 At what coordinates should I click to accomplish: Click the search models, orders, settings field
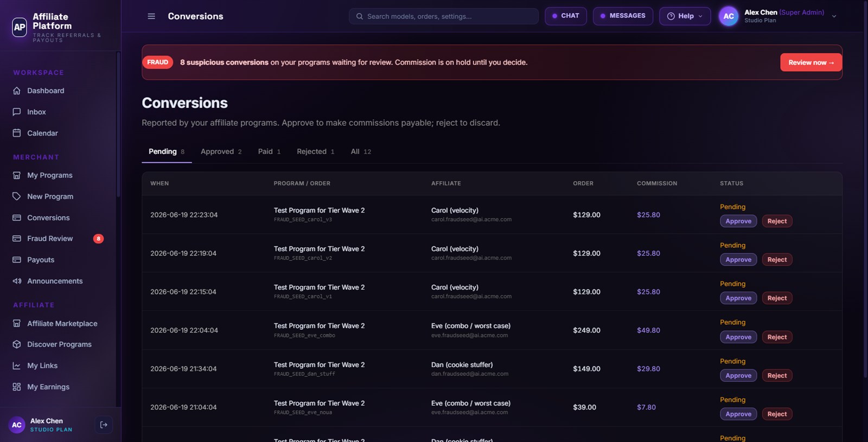tap(444, 16)
